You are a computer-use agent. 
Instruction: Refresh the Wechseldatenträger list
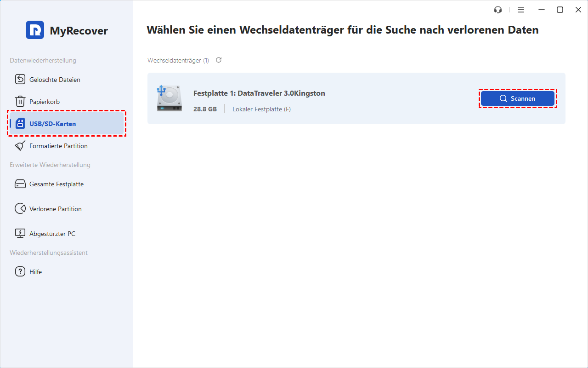pyautogui.click(x=219, y=60)
